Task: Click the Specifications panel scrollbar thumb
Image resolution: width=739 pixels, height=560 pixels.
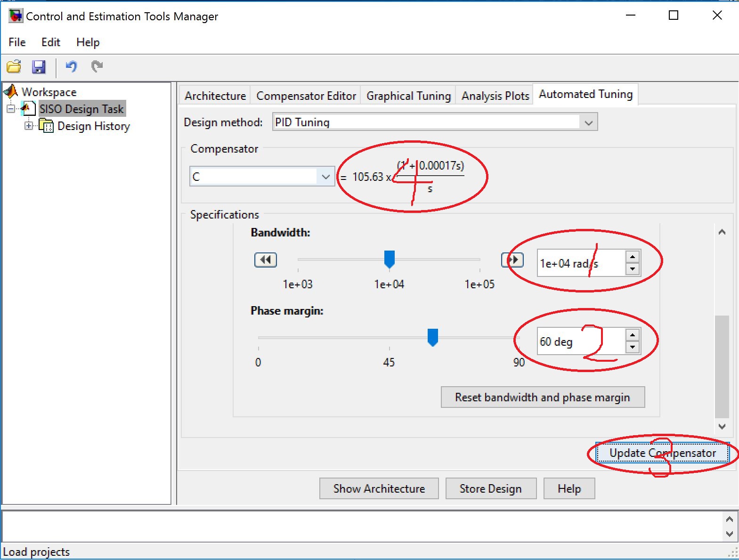Action: pos(722,366)
